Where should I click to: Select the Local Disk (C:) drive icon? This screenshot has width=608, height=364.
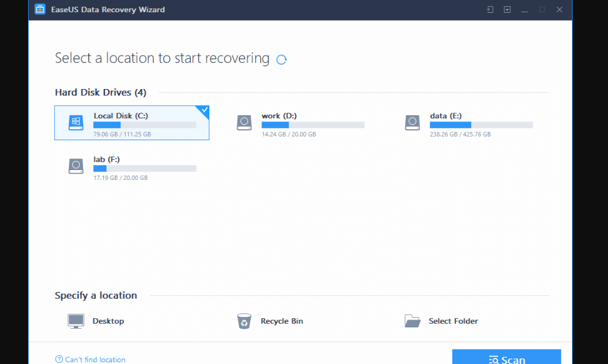click(x=76, y=123)
